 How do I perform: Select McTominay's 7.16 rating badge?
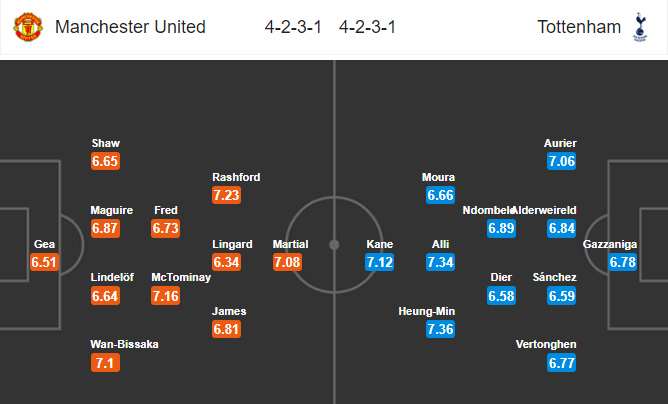[165, 296]
